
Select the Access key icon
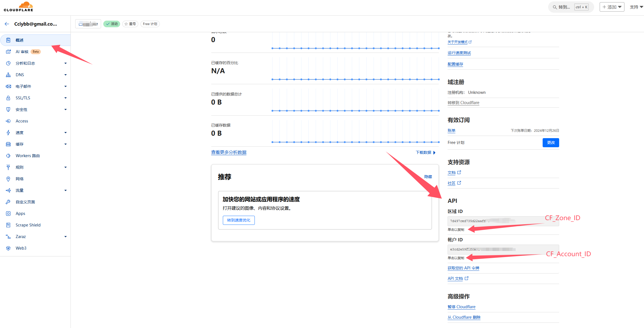[x=8, y=121]
